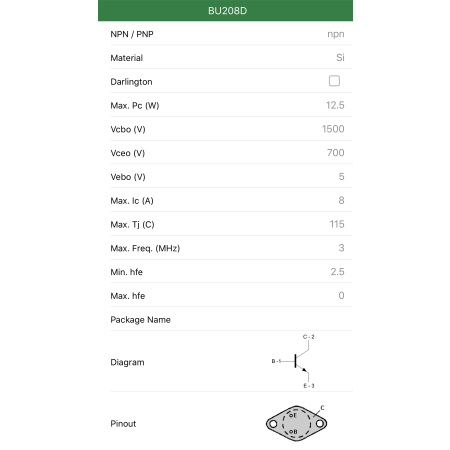The height and width of the screenshot is (450, 450).
Task: Edit the Max. Freq. (MHz) value 3
Action: pos(341,248)
